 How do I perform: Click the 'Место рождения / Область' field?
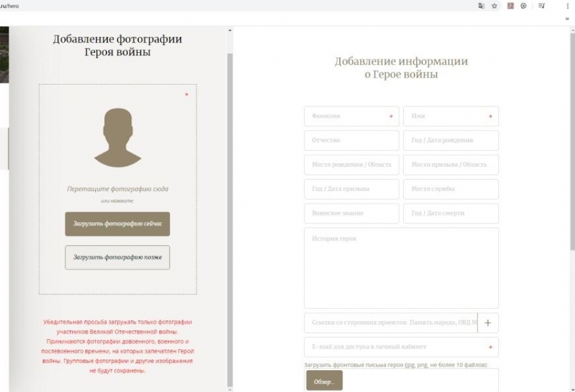pos(352,165)
